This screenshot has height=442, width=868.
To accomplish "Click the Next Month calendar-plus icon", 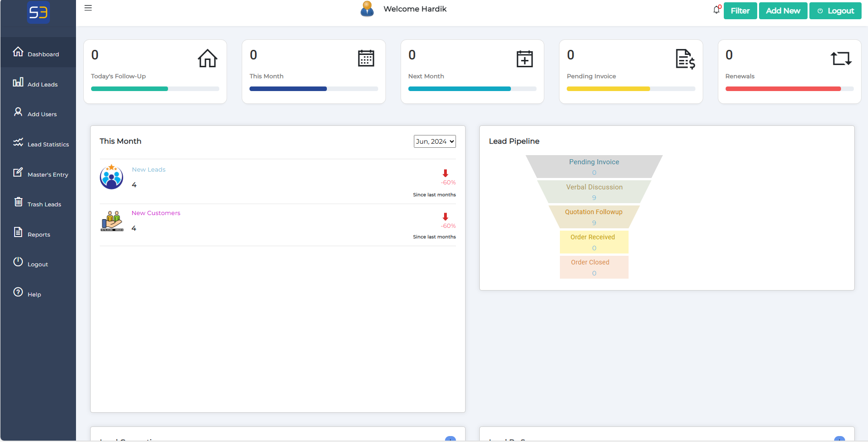I will click(x=525, y=59).
